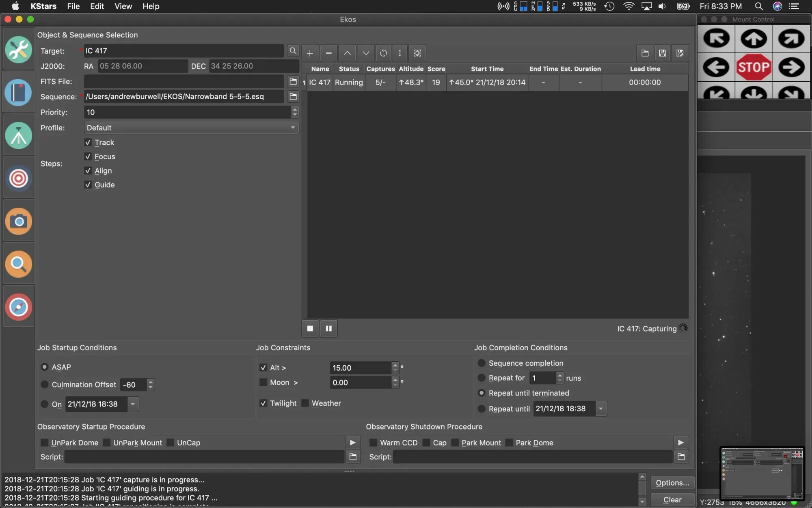Open the View menu
The width and height of the screenshot is (812, 508).
[x=123, y=6]
